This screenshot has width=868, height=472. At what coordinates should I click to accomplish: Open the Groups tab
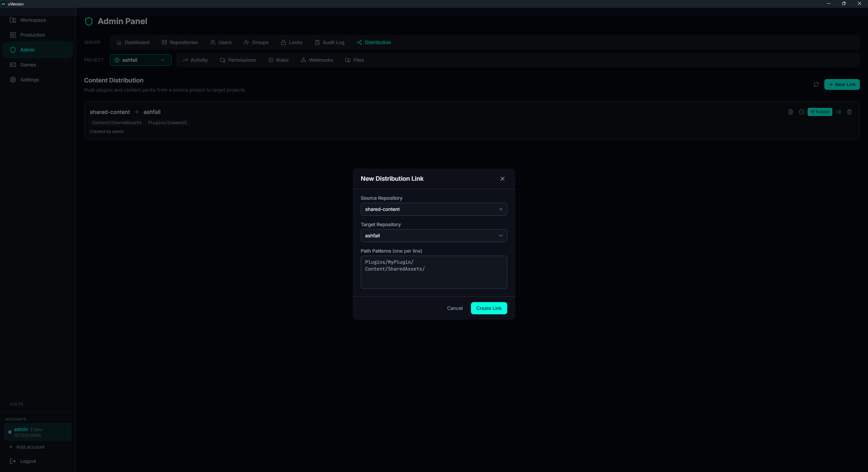point(256,42)
